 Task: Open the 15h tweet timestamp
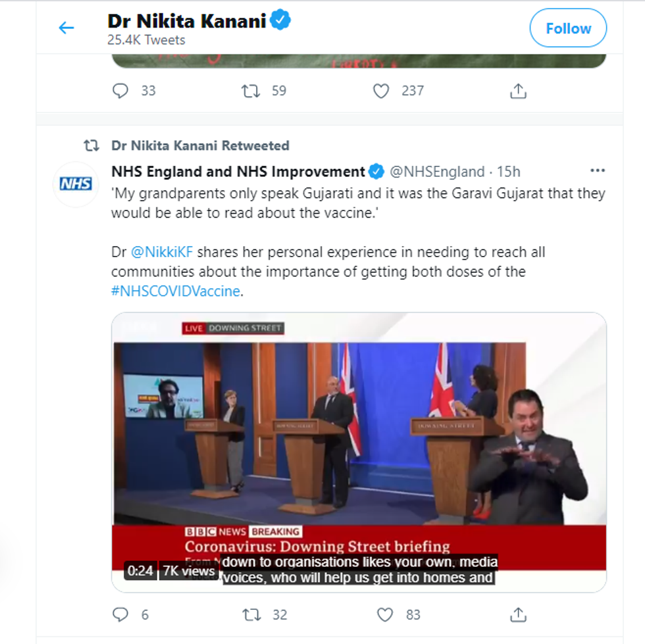click(509, 172)
